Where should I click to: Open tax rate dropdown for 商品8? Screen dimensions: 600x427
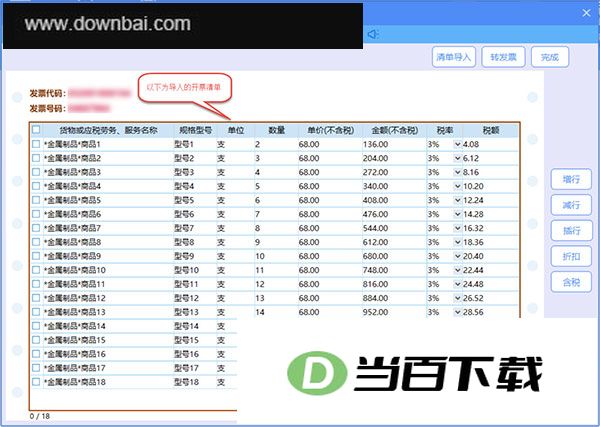[x=457, y=242]
